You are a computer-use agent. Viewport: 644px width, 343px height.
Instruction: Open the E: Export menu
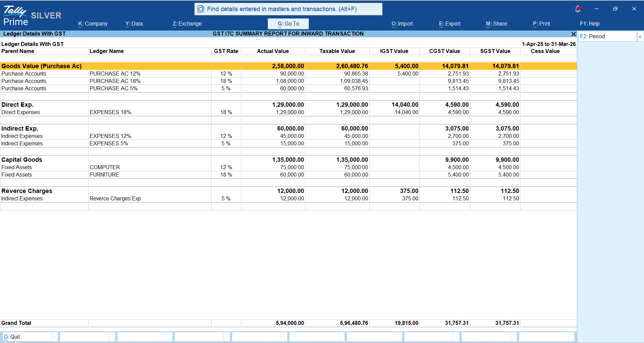(x=449, y=24)
